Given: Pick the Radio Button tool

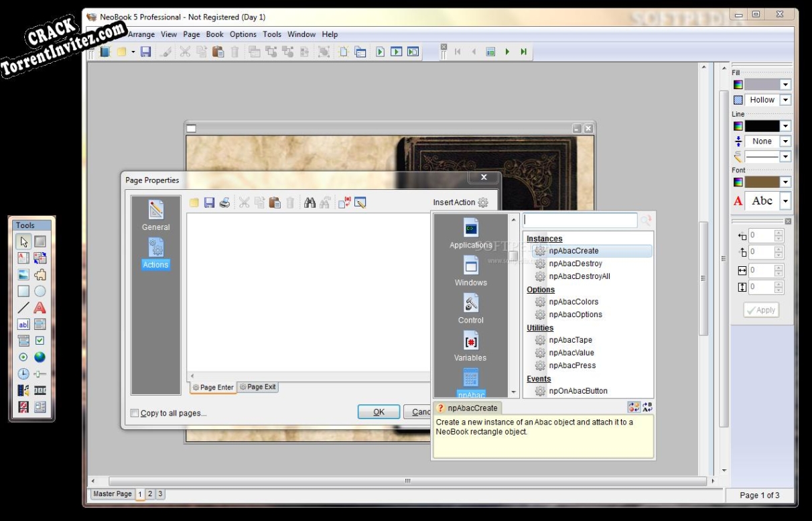Looking at the screenshot, I should tap(24, 357).
